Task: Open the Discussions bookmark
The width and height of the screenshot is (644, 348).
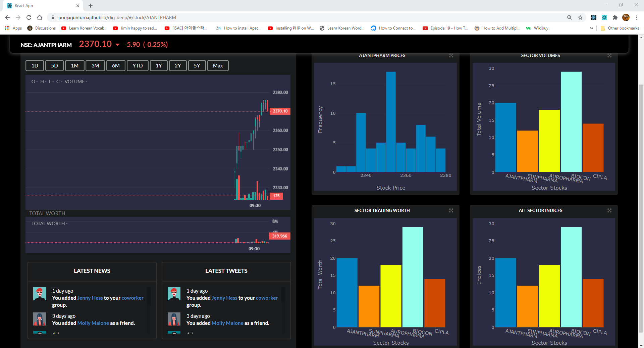Action: (x=45, y=28)
